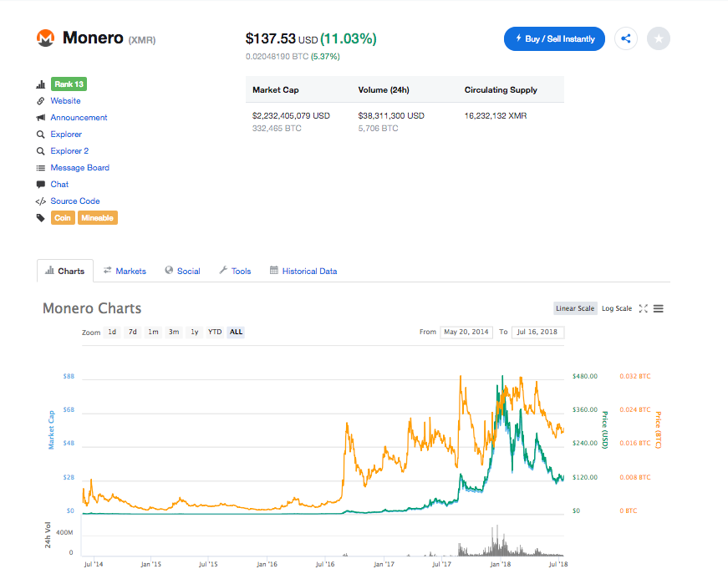Click the $137.53 USD price text

(x=282, y=38)
